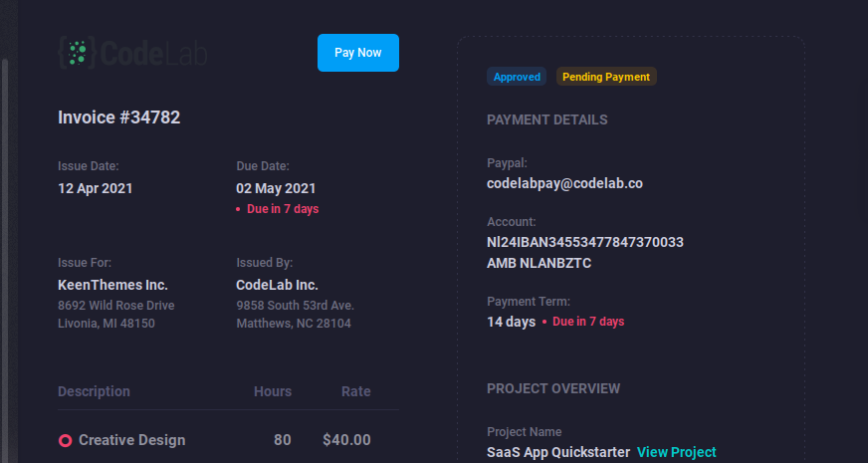Click the Rate column header
Screen dimensions: 868x463
click(355, 391)
